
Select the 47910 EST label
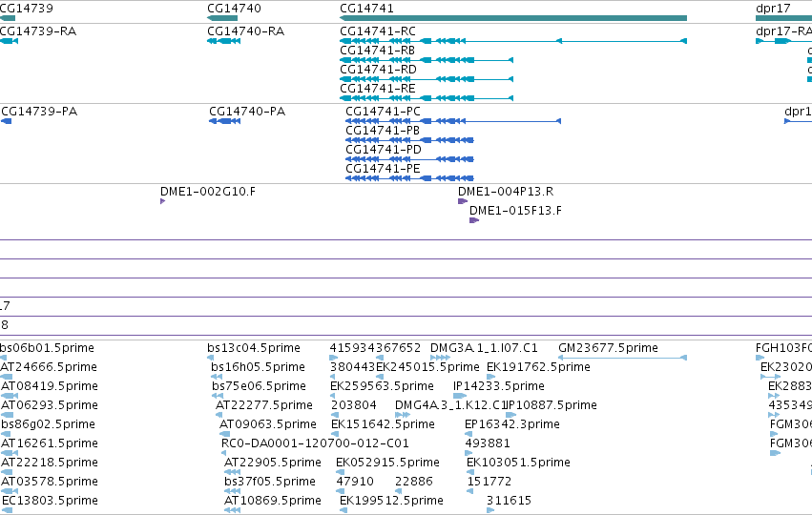tap(355, 482)
